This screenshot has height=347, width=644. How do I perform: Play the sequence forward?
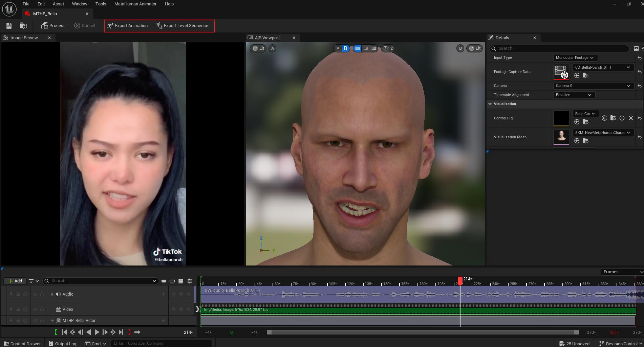click(x=97, y=332)
